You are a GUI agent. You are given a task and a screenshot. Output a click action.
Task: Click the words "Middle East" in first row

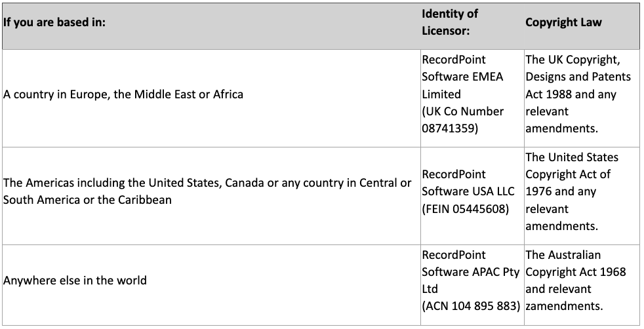tap(167, 94)
